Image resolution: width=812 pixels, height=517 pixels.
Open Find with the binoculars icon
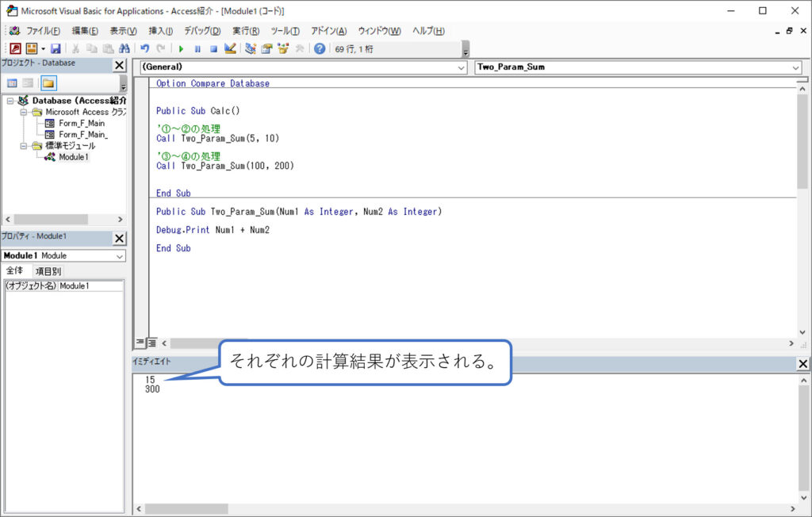click(124, 48)
